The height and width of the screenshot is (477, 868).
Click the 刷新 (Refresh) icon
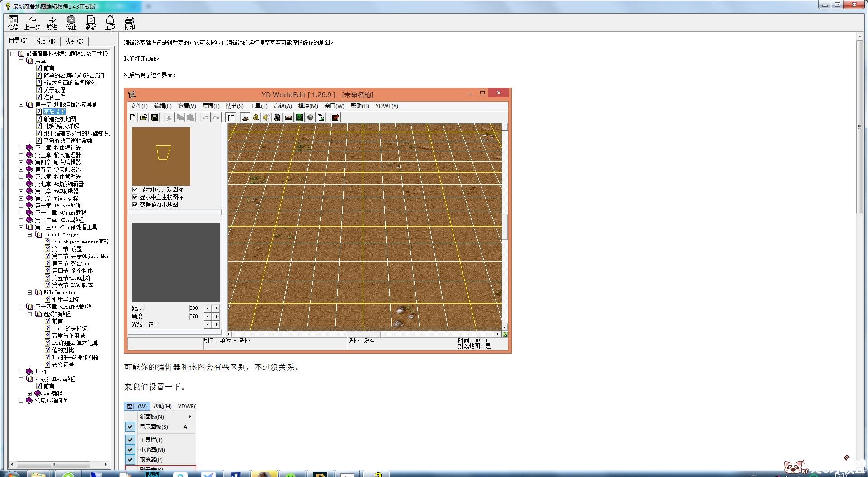pyautogui.click(x=91, y=22)
